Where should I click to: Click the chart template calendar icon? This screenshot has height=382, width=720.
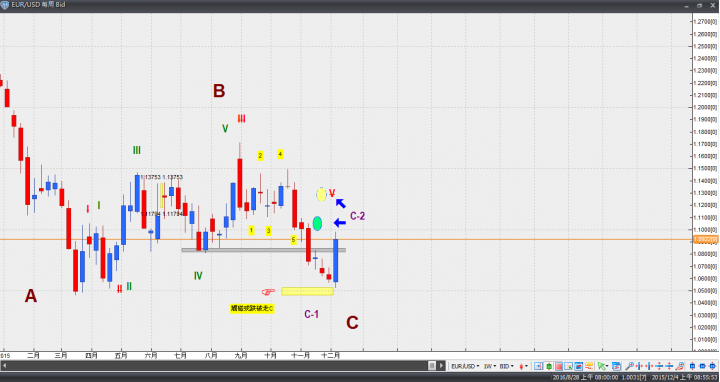(616, 366)
